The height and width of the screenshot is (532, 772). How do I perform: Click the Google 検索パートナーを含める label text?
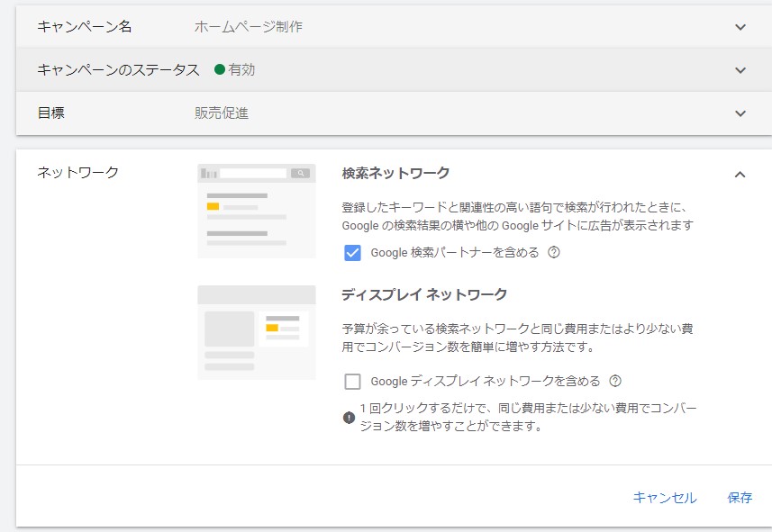(455, 252)
